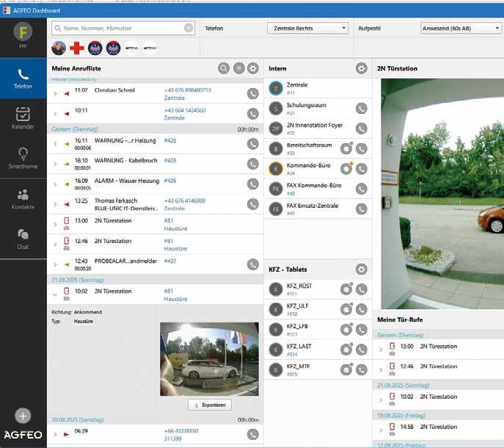Select the first photo favorite contact
This screenshot has width=504, height=448.
point(59,48)
